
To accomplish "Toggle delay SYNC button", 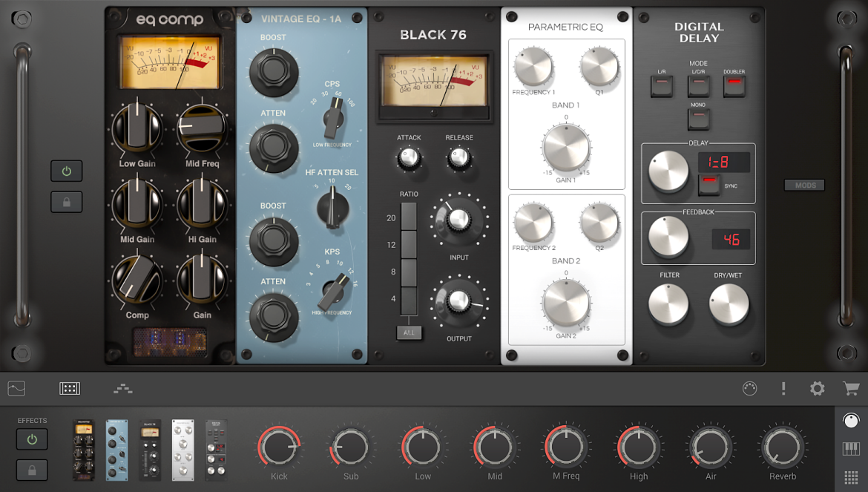I will (x=708, y=186).
